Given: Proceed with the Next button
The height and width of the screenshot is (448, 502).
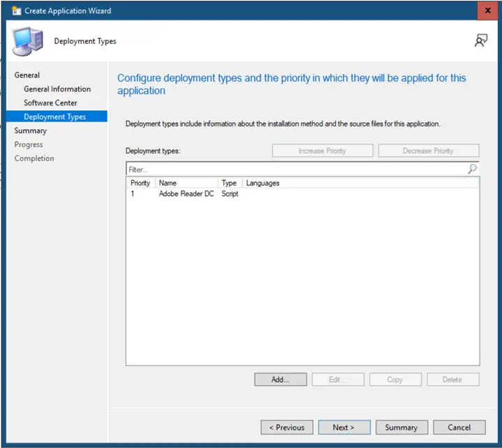Looking at the screenshot, I should [x=344, y=428].
